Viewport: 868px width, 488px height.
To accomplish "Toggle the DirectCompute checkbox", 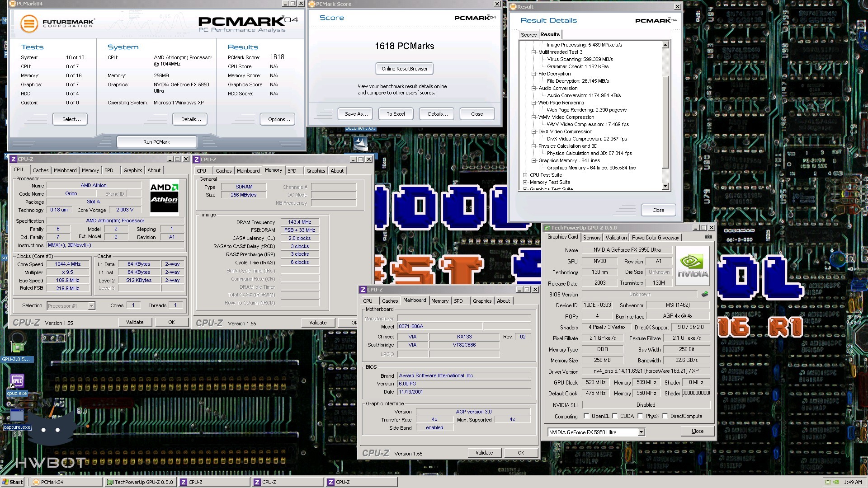I will (665, 416).
